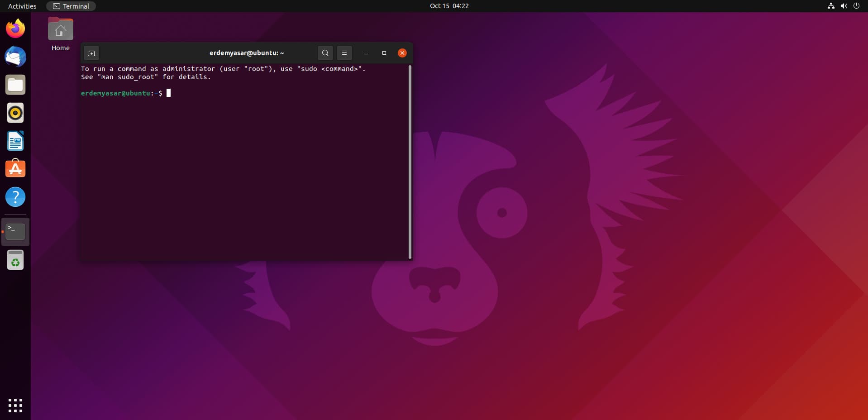
Task: Toggle the terminal search bar
Action: 325,53
